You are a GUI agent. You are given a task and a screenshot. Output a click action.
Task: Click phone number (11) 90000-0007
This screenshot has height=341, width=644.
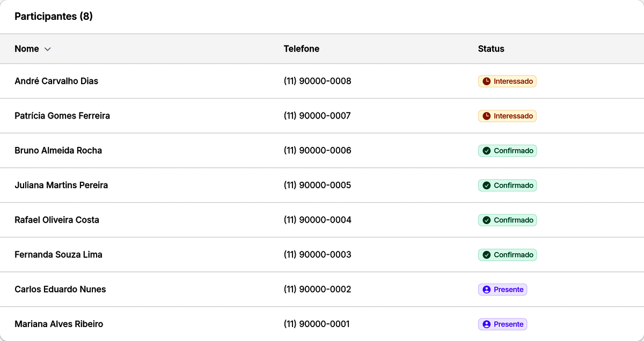(x=317, y=116)
